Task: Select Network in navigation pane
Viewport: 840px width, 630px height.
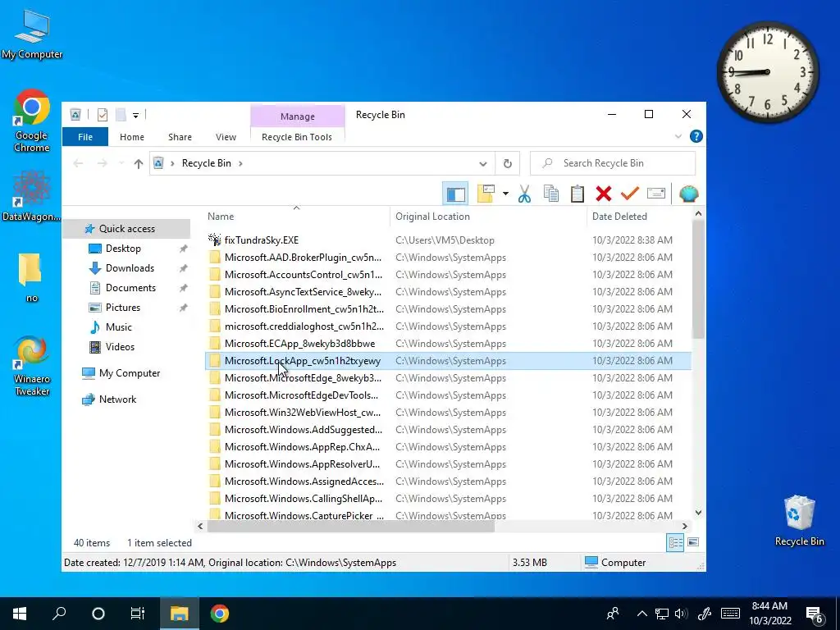Action: click(x=117, y=399)
